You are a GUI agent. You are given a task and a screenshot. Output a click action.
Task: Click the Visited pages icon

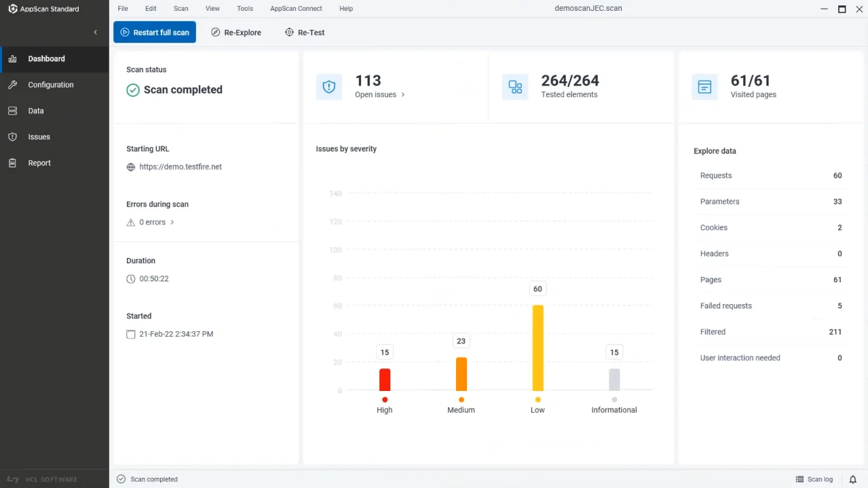click(704, 87)
